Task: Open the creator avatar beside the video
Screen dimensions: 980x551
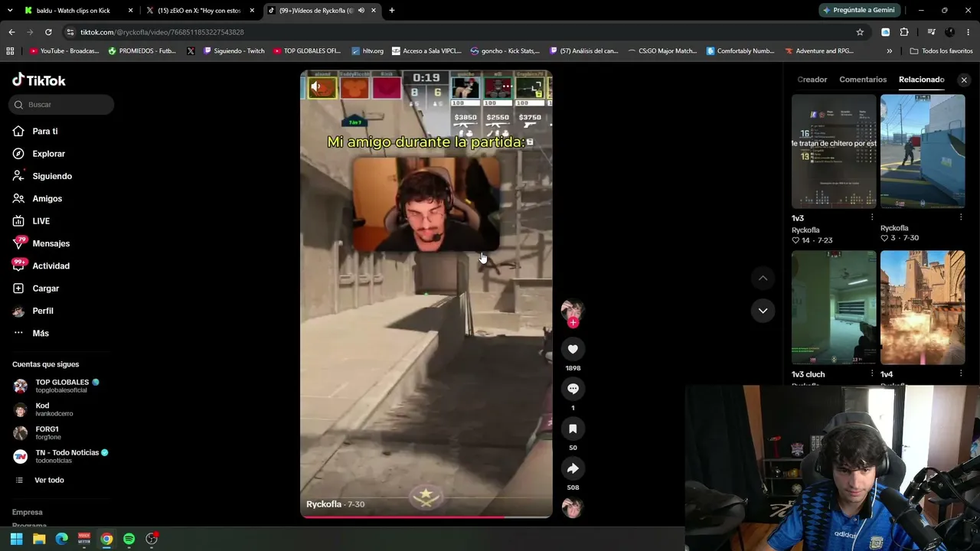Action: pyautogui.click(x=573, y=309)
